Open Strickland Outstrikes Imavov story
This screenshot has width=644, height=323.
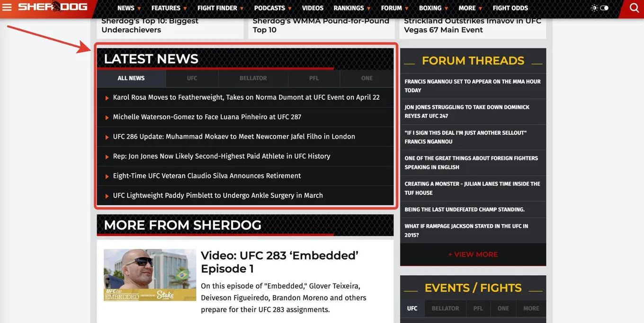[473, 26]
